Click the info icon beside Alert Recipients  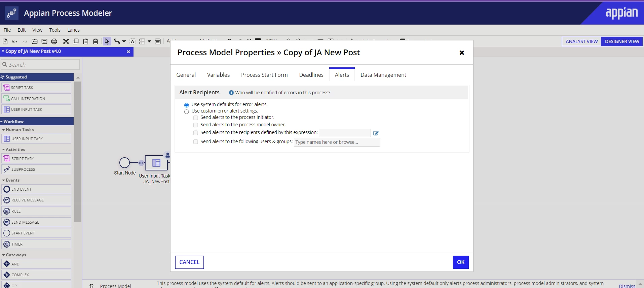point(231,93)
